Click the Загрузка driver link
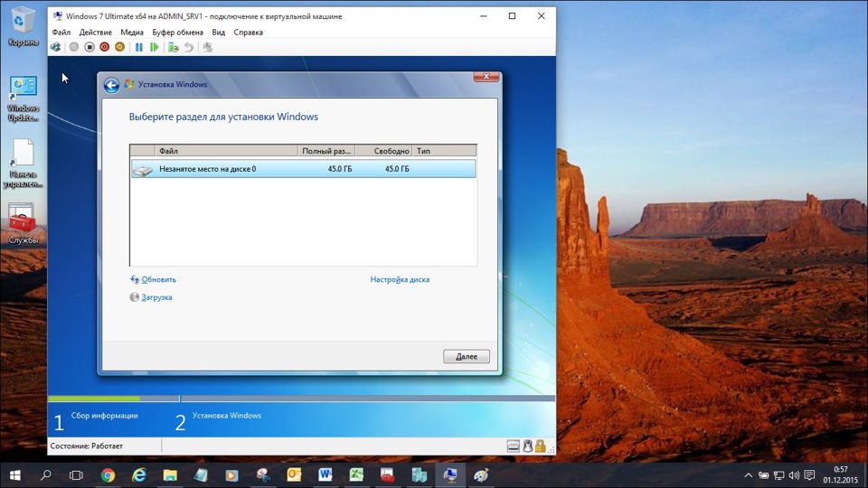Image resolution: width=868 pixels, height=488 pixels. [156, 297]
